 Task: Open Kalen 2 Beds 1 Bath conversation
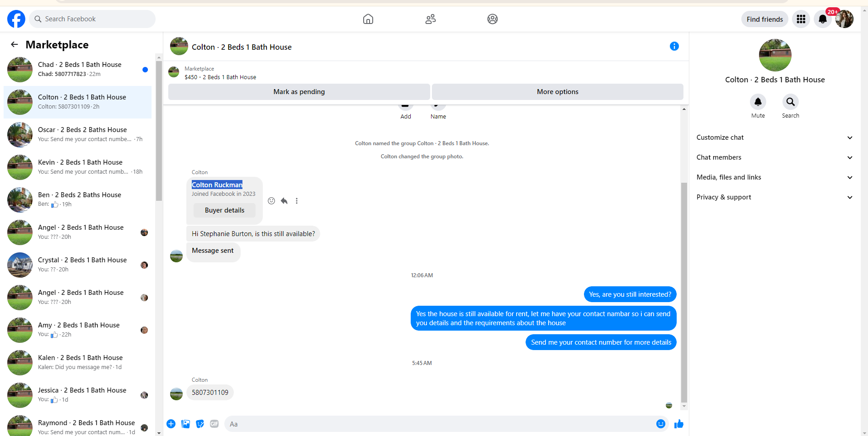coord(78,363)
